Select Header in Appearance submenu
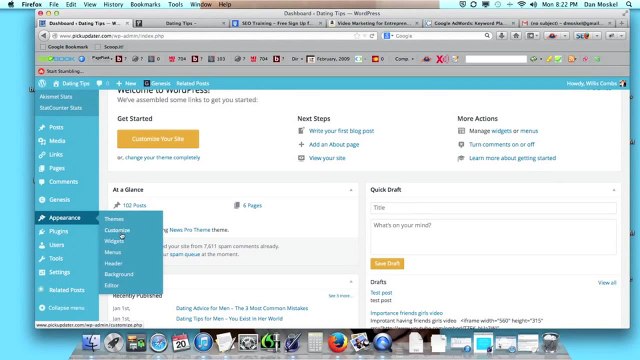The height and width of the screenshot is (360, 640). tap(113, 263)
